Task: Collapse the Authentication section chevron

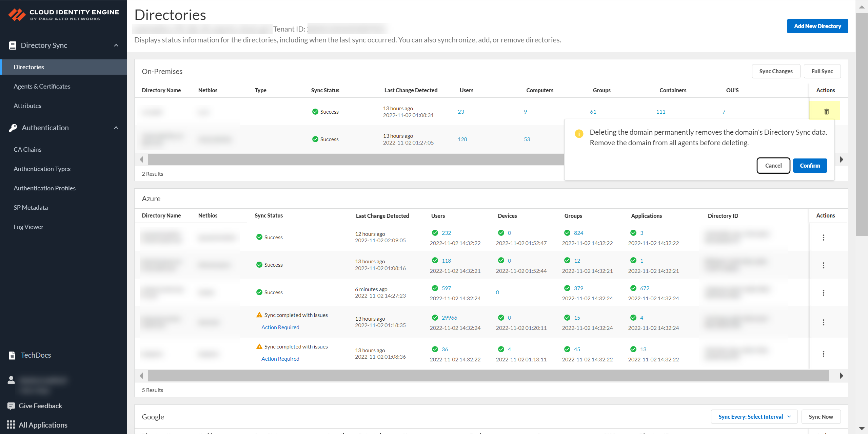Action: pos(116,128)
